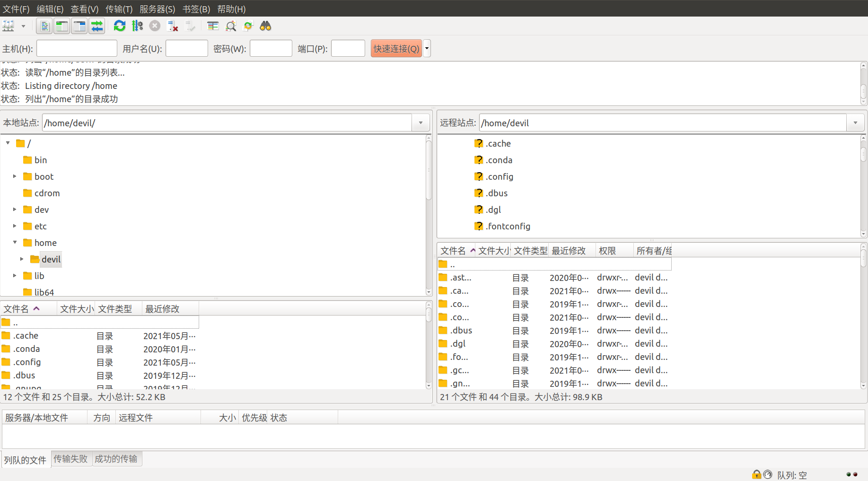The height and width of the screenshot is (481, 868).
Task: Collapse the root / tree node
Action: click(x=8, y=143)
